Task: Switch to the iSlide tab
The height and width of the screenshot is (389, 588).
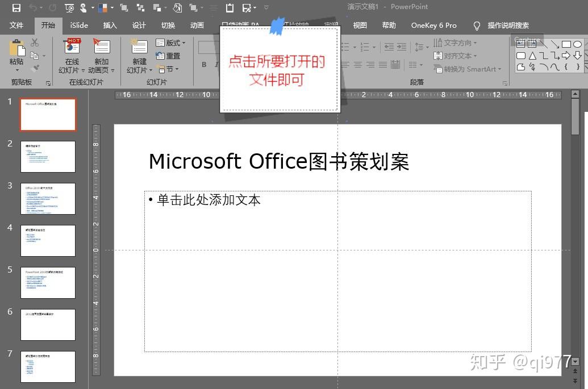Action: (79, 25)
